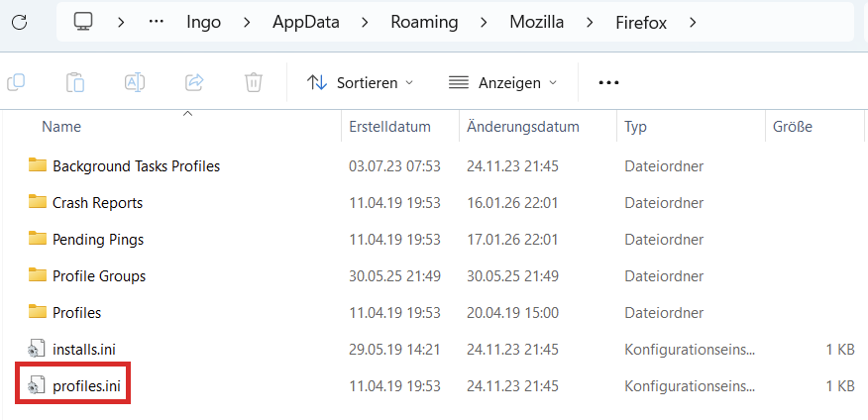Click the breadcrumb ellipsis for hidden folders

(x=156, y=21)
